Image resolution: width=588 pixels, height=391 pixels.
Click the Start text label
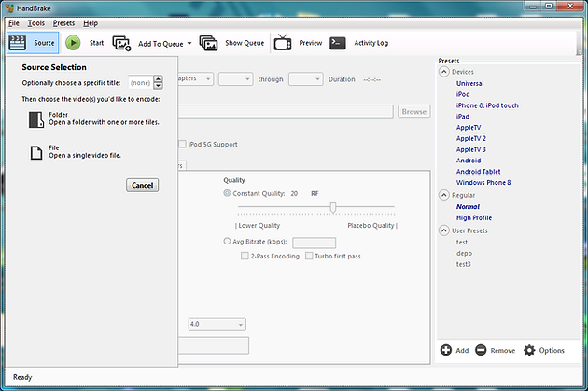tap(96, 43)
